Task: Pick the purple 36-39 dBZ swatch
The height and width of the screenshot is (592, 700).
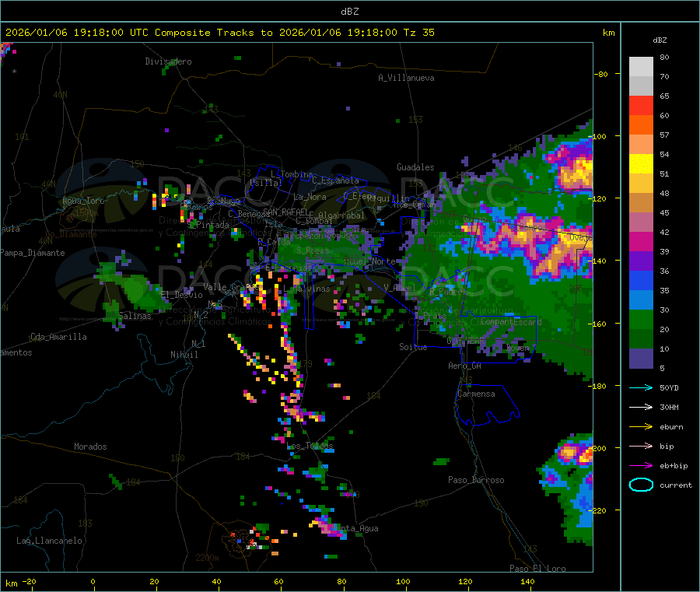Action: point(641,261)
